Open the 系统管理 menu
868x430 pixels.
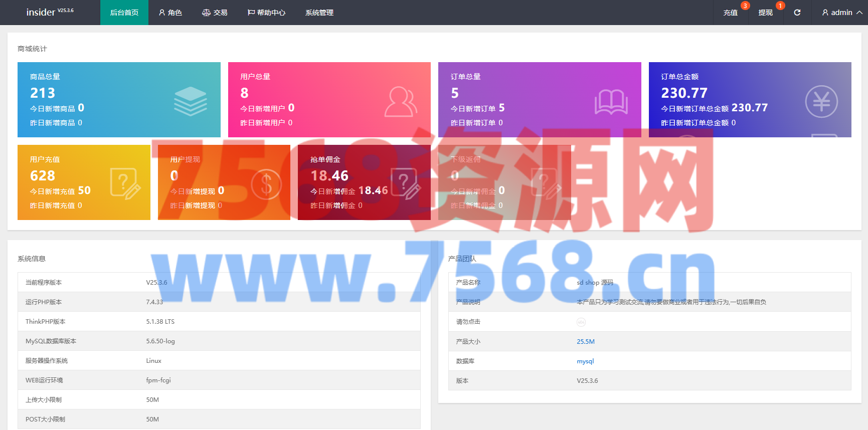[319, 13]
